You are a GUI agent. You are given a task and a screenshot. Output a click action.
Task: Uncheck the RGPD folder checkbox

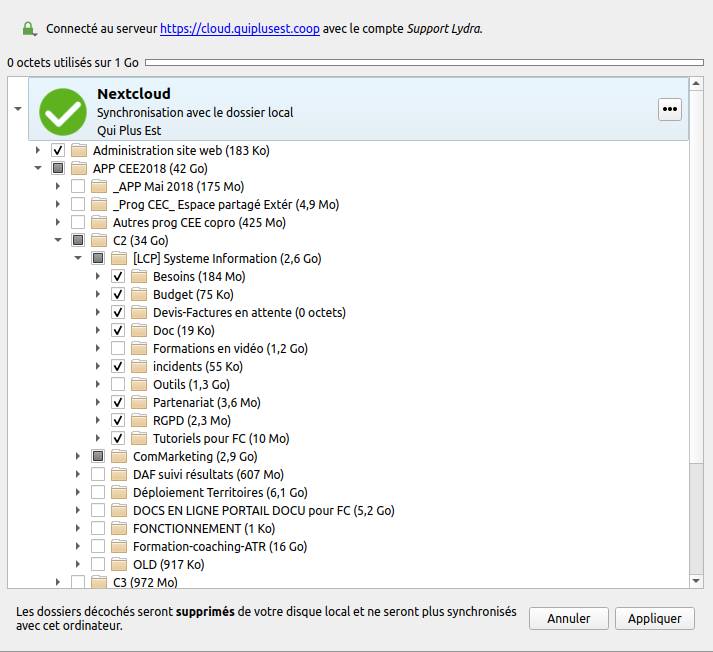(118, 420)
